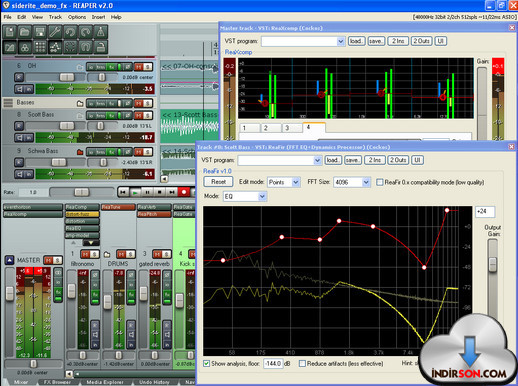Mute the Scott Bass track
Viewport: 518px width, 386px height.
tap(138, 116)
